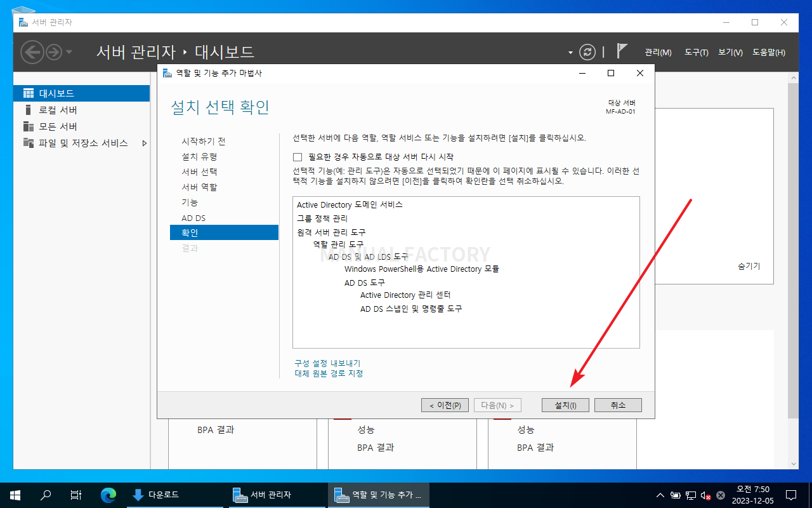
Task: Go to wizard step AD DS
Action: pos(193,218)
